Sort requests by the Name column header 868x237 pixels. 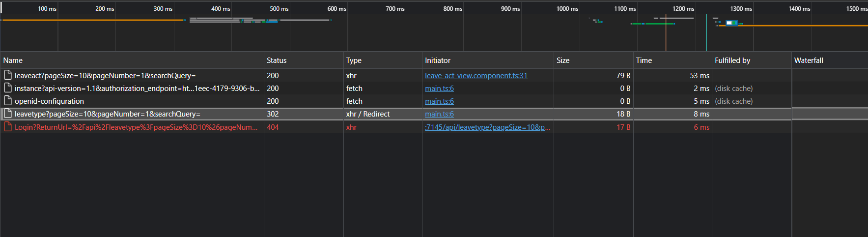[132, 60]
